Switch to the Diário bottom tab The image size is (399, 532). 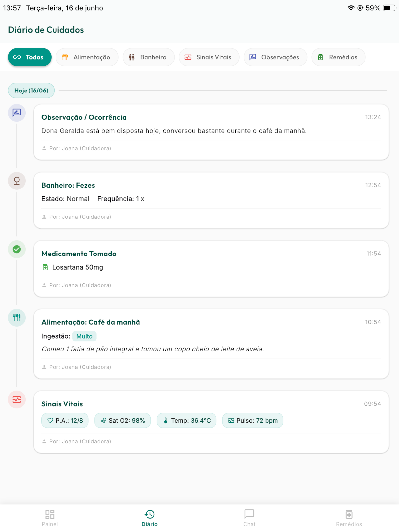click(149, 518)
